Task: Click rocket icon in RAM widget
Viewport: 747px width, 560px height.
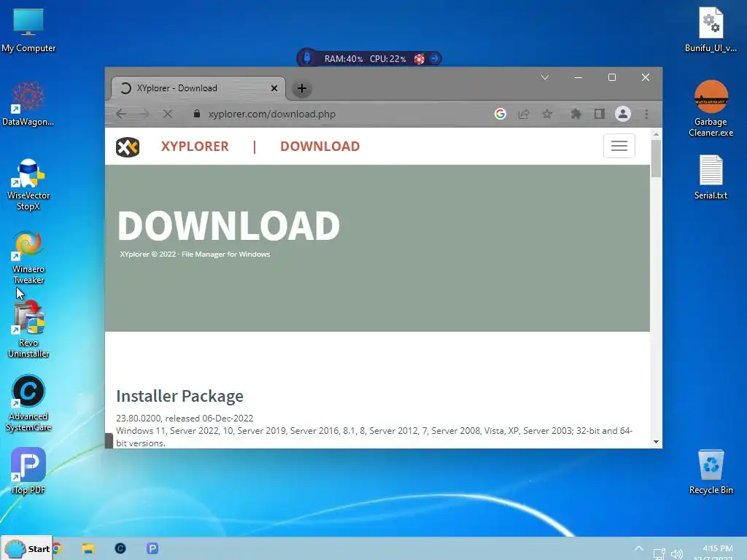Action: 307,58
